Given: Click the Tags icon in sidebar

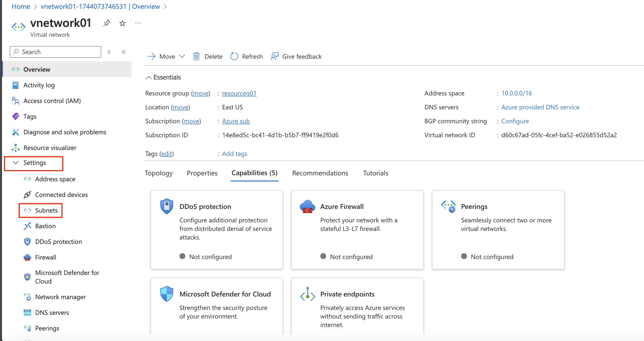Looking at the screenshot, I should click(x=15, y=116).
